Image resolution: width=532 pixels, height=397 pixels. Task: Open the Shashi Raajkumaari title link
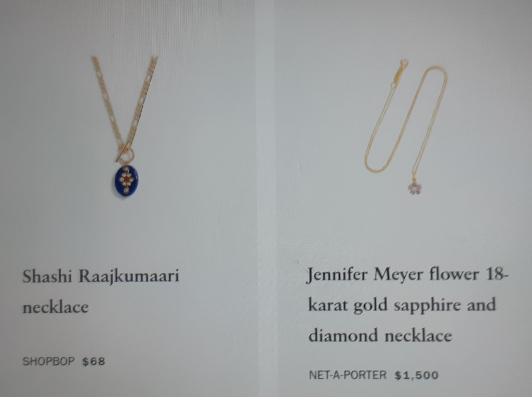pos(101,276)
